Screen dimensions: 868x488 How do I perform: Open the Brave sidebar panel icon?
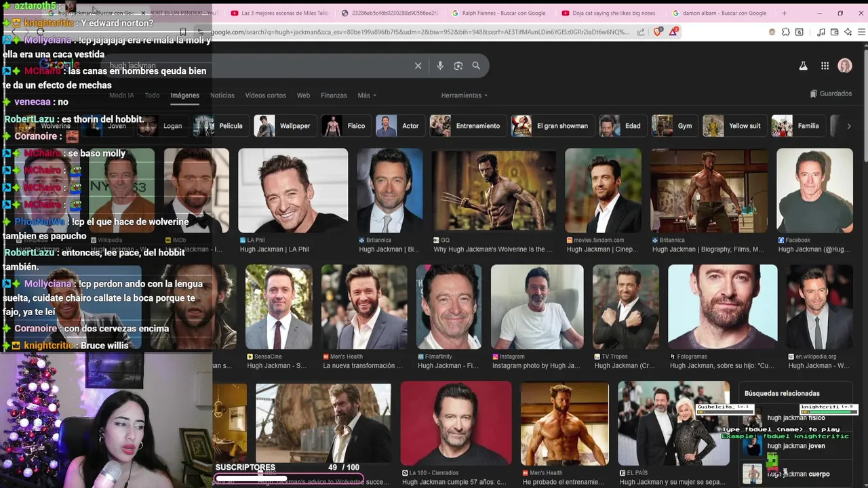(x=800, y=32)
